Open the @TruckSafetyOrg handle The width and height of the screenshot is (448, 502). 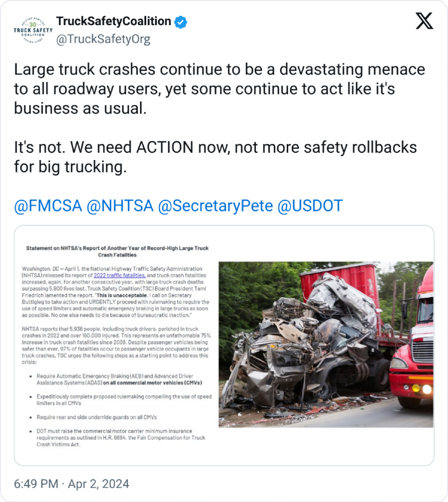pyautogui.click(x=103, y=39)
